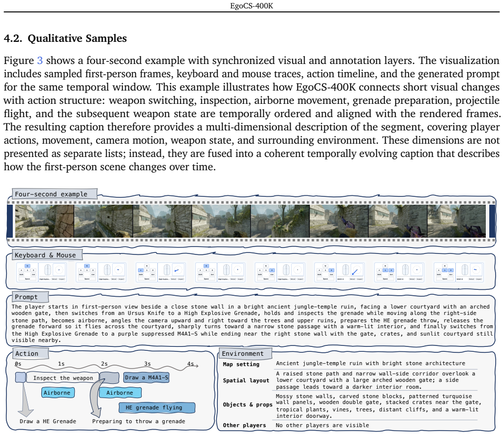
Task: Select the first keyboard and mouse trace panel
Action: (41, 272)
